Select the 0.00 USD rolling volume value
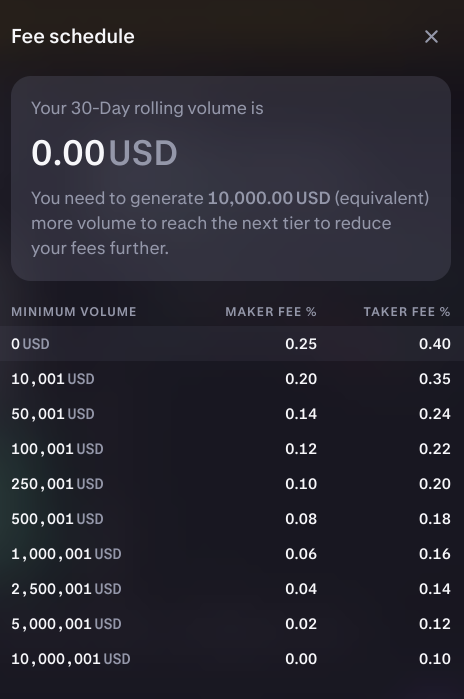Screen dimensions: 464x699 pyautogui.click(x=104, y=153)
